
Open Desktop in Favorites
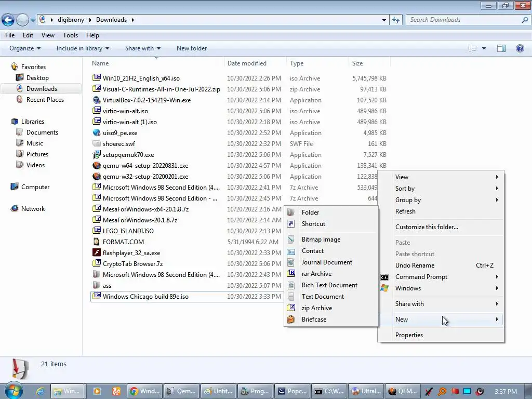[x=37, y=78]
